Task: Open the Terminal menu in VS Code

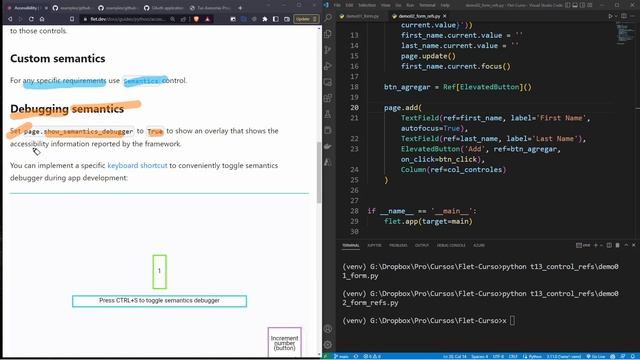Action: (x=427, y=5)
